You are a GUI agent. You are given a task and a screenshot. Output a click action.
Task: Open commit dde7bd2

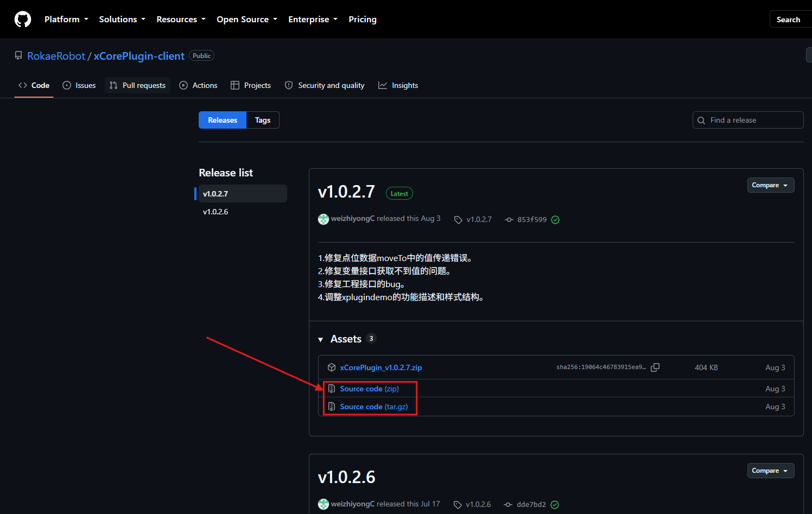[531, 505]
